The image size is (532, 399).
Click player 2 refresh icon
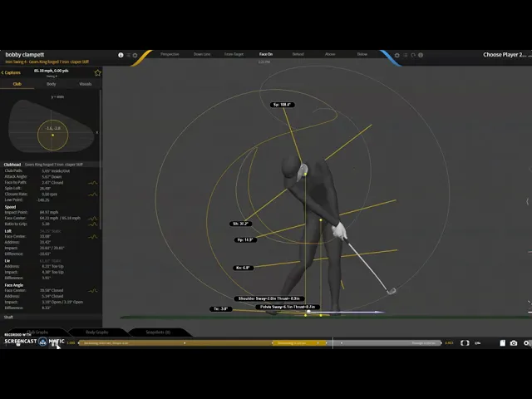[x=413, y=55]
